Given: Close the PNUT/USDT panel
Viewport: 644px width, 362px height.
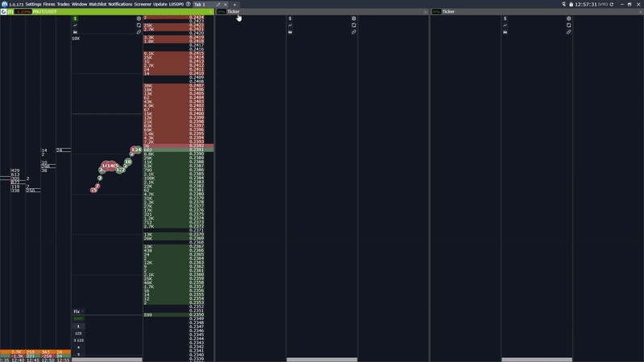Looking at the screenshot, I should point(211,12).
